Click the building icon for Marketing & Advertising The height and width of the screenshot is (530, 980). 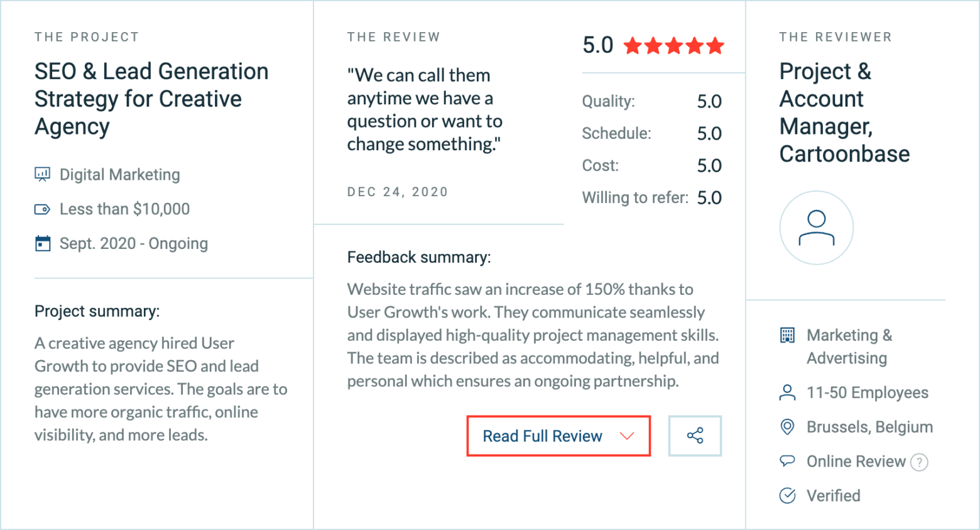pos(787,335)
